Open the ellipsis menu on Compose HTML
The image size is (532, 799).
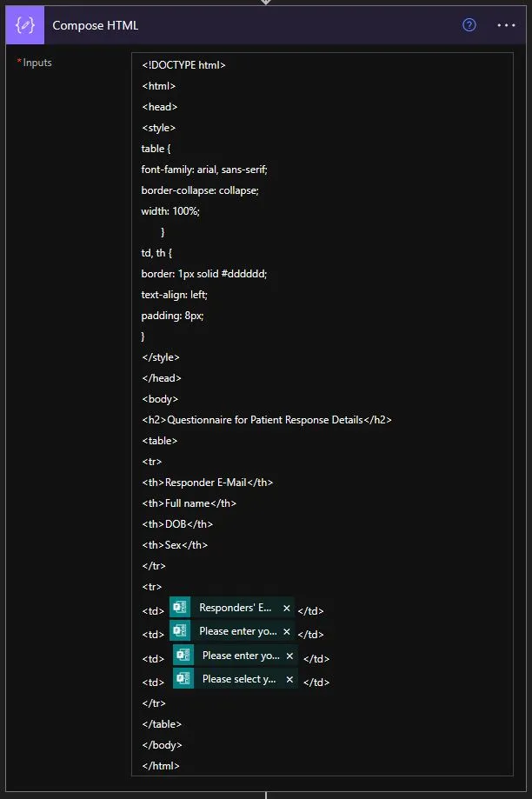(x=506, y=25)
